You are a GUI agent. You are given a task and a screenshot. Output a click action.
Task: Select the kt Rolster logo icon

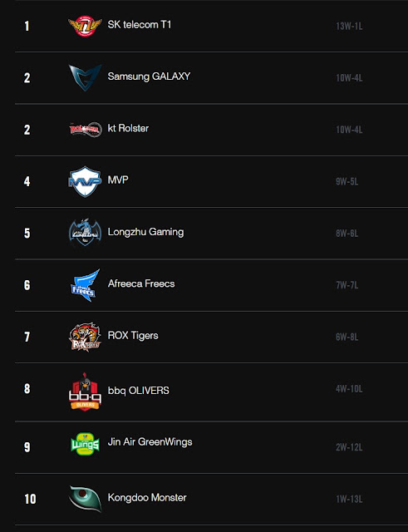(x=85, y=130)
